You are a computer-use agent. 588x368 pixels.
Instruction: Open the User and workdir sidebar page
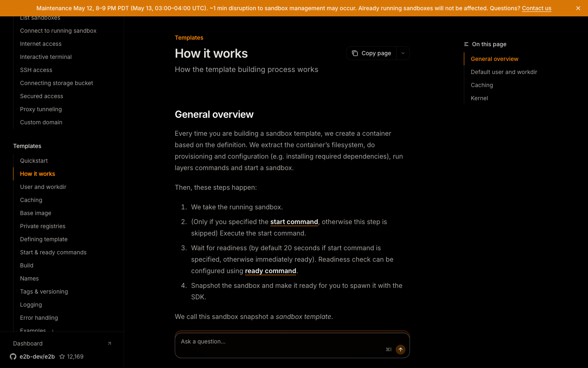tap(43, 187)
